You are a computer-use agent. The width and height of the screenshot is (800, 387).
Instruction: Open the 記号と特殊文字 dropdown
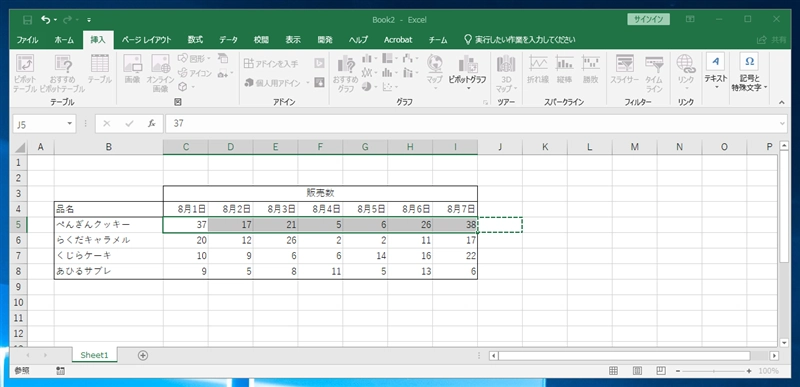point(749,72)
